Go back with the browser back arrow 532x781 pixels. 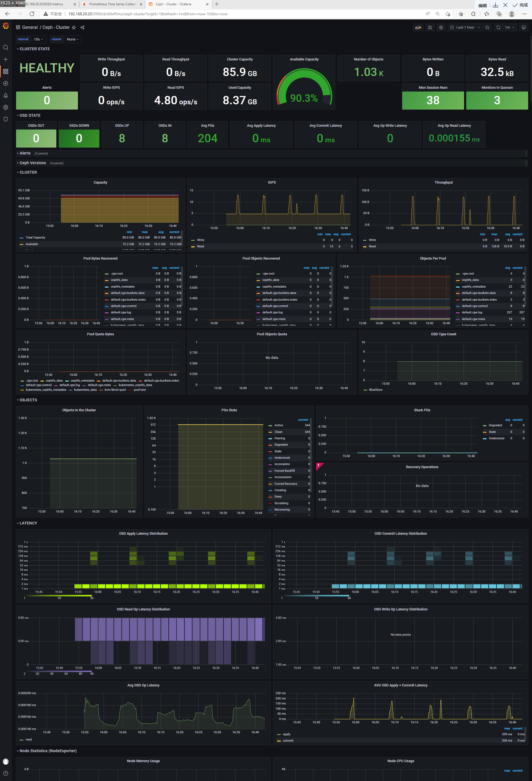[x=7, y=14]
